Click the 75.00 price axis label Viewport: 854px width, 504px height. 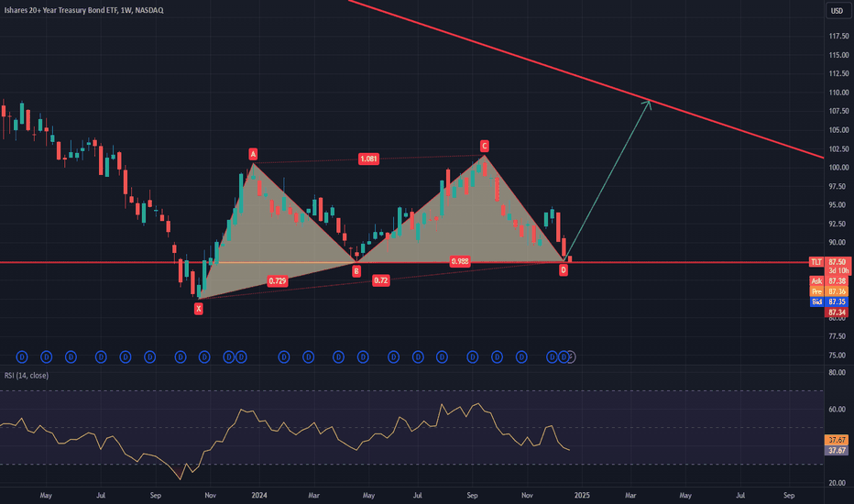coord(838,356)
